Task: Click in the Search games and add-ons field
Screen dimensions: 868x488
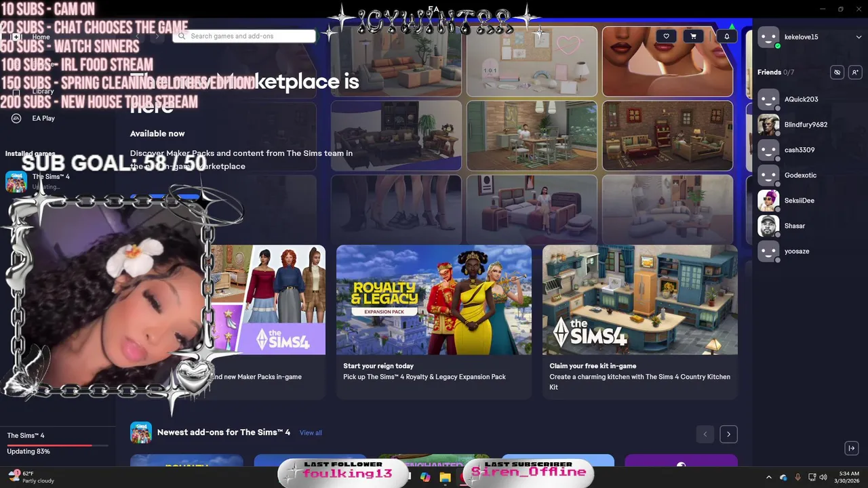Action: (x=244, y=36)
